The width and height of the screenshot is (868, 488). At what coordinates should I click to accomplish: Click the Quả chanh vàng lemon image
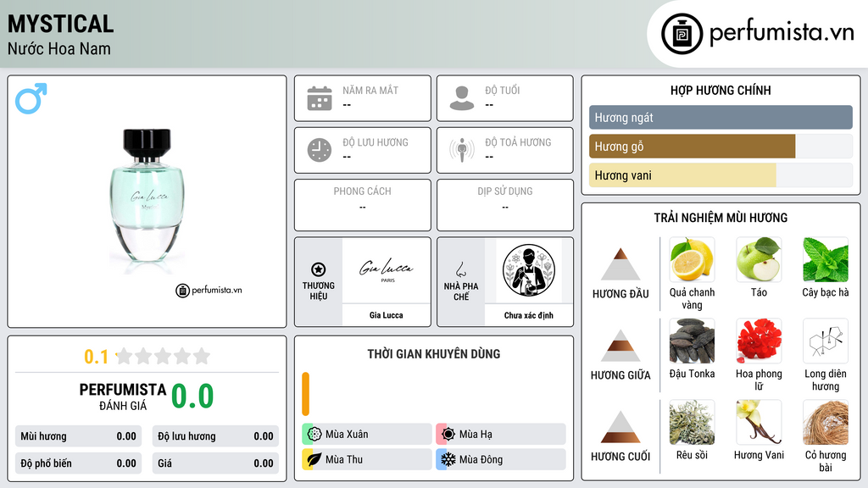(x=692, y=260)
